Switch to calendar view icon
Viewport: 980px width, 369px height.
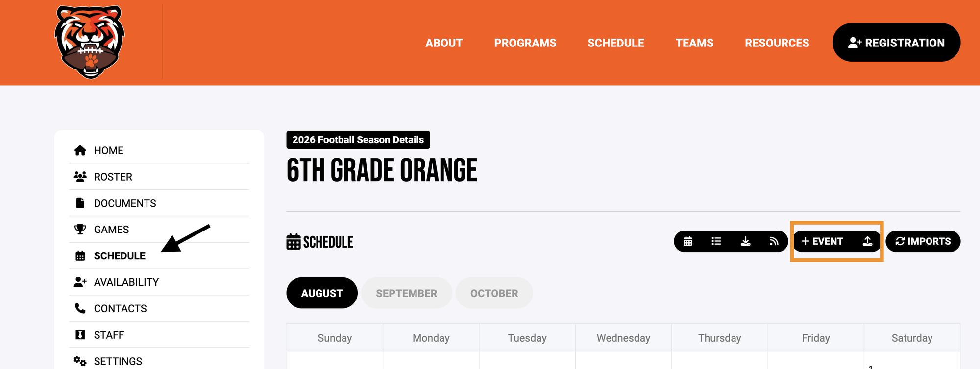point(688,241)
